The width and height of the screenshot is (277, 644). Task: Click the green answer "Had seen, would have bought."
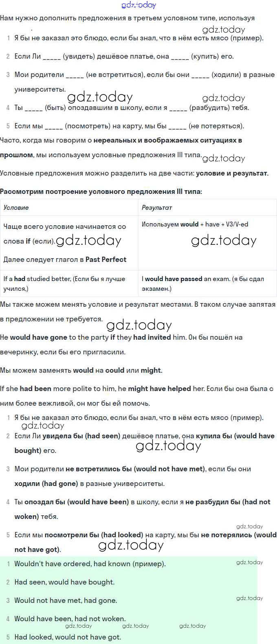(x=64, y=582)
